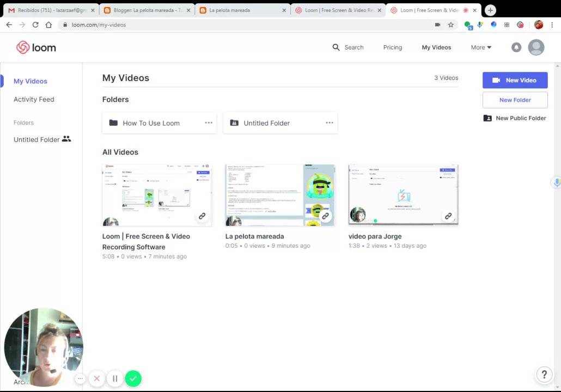This screenshot has width=561, height=392.
Task: Click the microphone side widget
Action: tap(556, 183)
